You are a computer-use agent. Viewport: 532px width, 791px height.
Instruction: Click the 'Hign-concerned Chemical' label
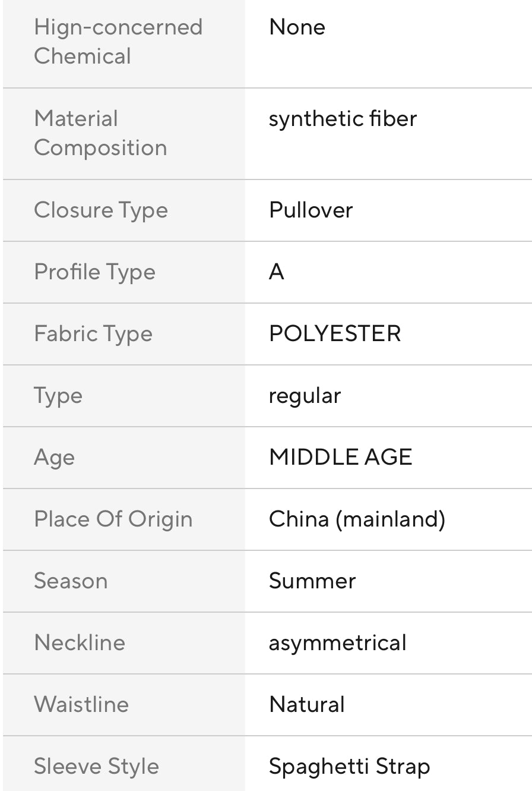point(118,42)
